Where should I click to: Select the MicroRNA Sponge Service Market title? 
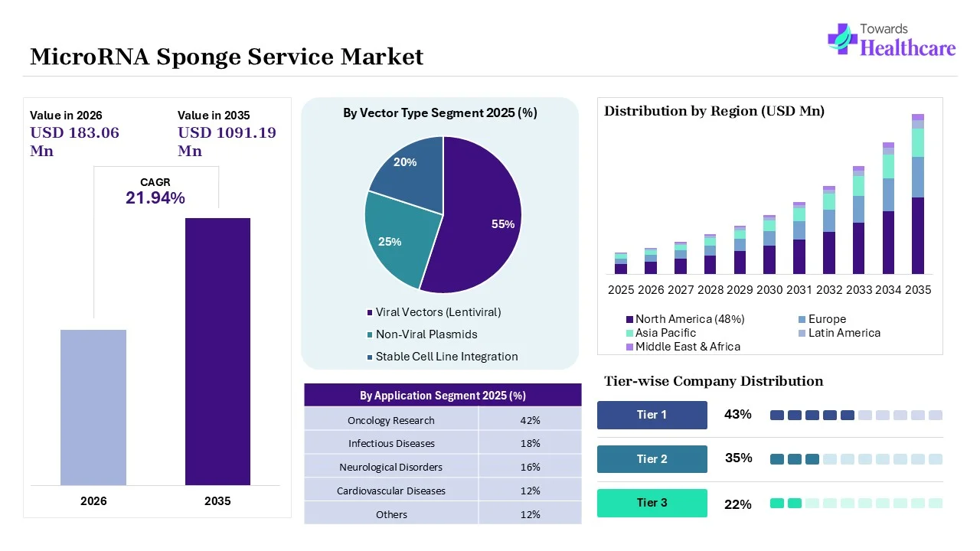click(x=227, y=57)
